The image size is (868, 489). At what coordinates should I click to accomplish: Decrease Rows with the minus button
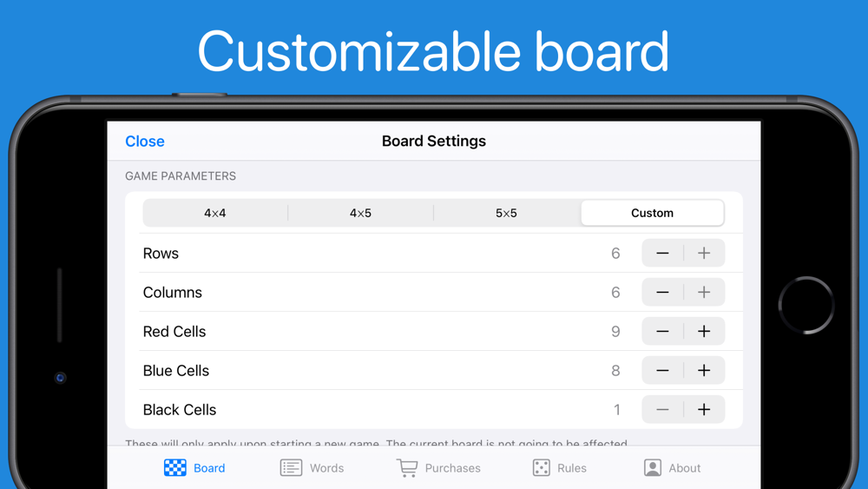[x=662, y=253]
